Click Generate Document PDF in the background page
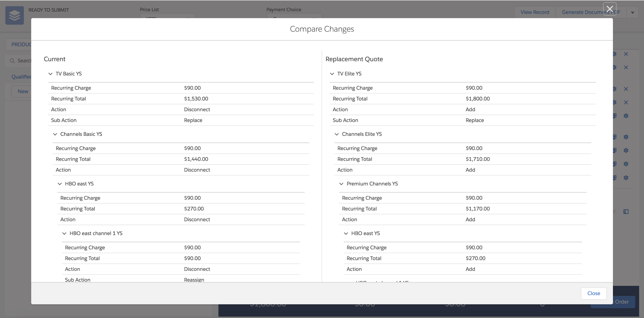This screenshot has height=318, width=644. click(x=591, y=12)
